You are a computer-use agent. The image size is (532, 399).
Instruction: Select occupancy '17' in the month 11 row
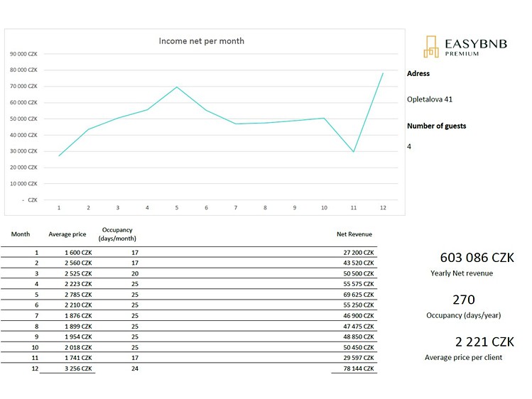point(135,358)
